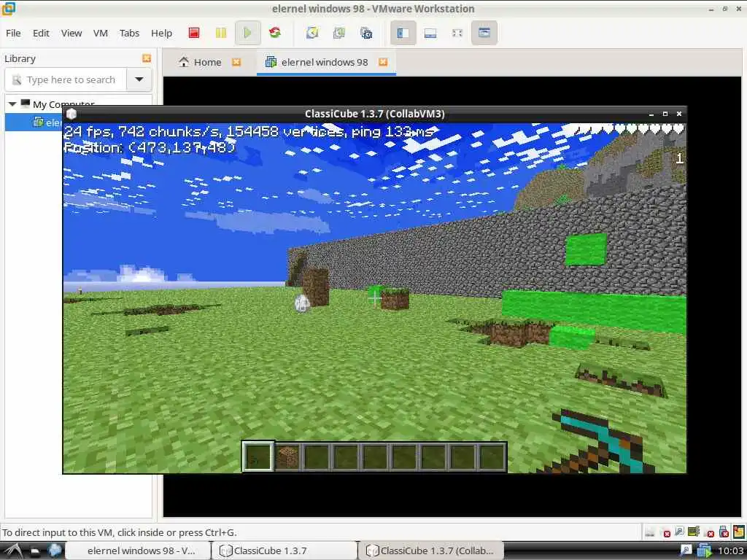Viewport: 747px width, 560px height.
Task: Click the disconnected sound device status icon
Action: pos(709,532)
